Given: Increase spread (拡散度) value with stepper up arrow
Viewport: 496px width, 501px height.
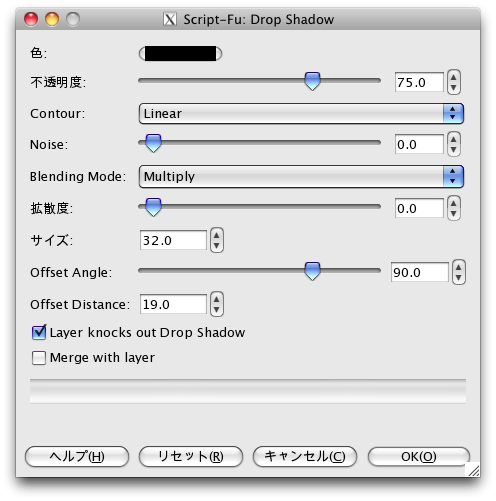Looking at the screenshot, I should coord(454,203).
